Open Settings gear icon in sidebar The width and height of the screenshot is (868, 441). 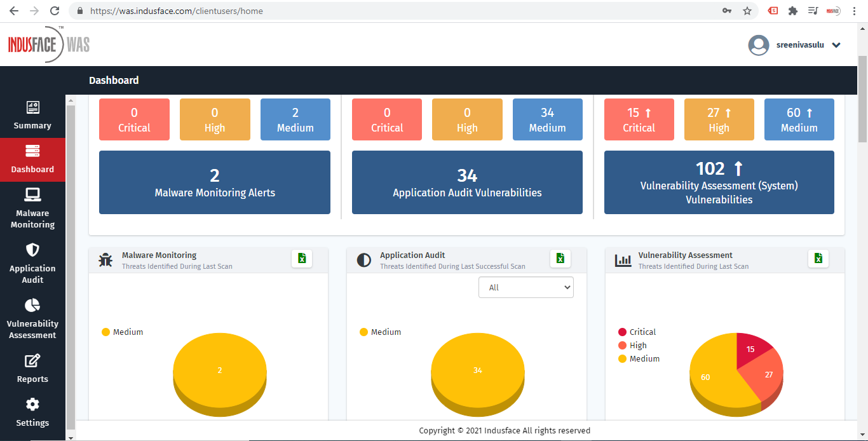pyautogui.click(x=32, y=405)
